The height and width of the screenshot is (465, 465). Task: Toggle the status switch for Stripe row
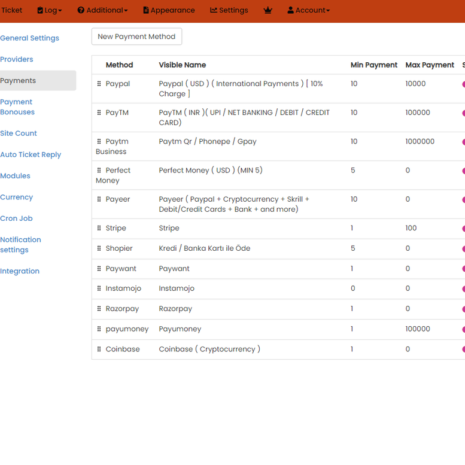(463, 229)
